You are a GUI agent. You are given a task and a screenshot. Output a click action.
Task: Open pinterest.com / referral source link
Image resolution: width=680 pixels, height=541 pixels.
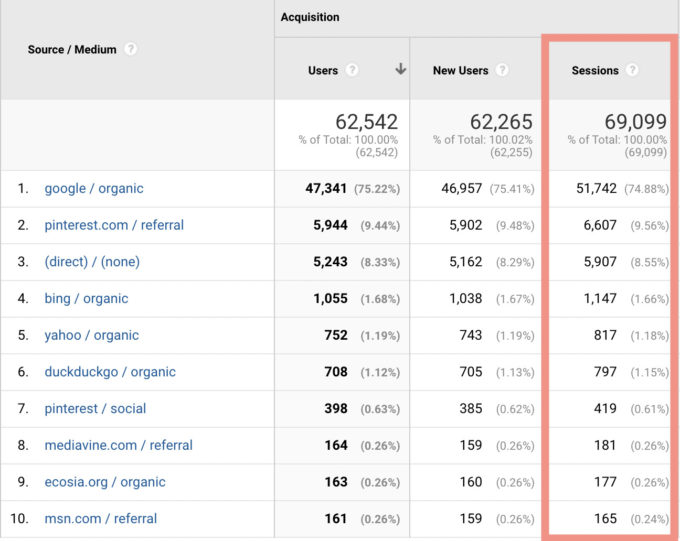(x=114, y=225)
